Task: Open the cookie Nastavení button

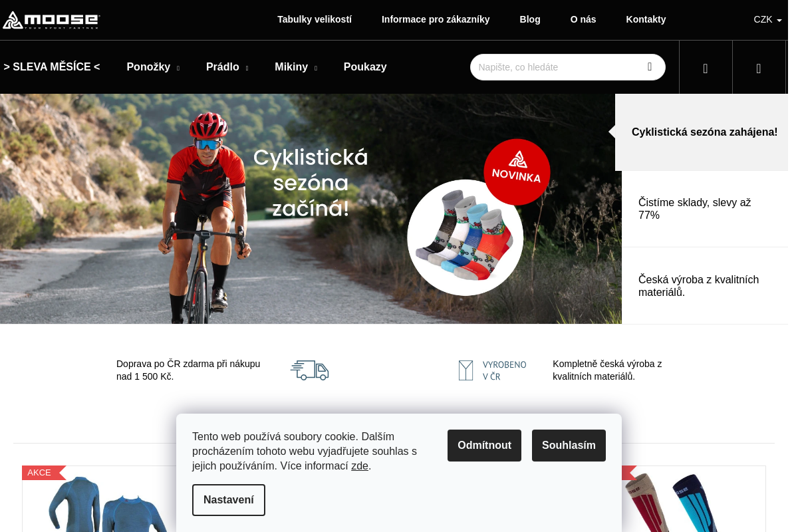Action: 229,500
